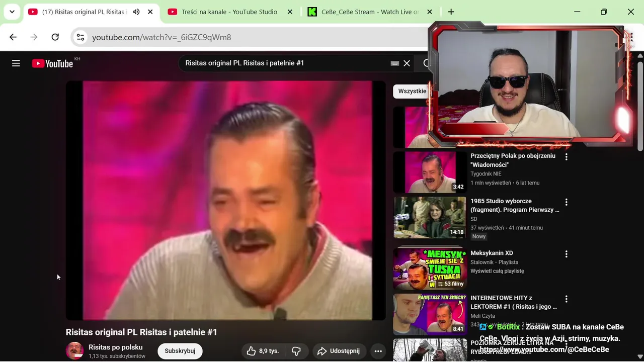Open the POZIOMKA video thumbnail
This screenshot has height=362, width=644.
pyautogui.click(x=430, y=350)
